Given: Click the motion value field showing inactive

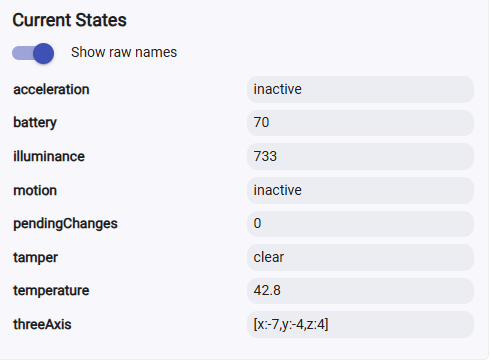Looking at the screenshot, I should point(360,190).
